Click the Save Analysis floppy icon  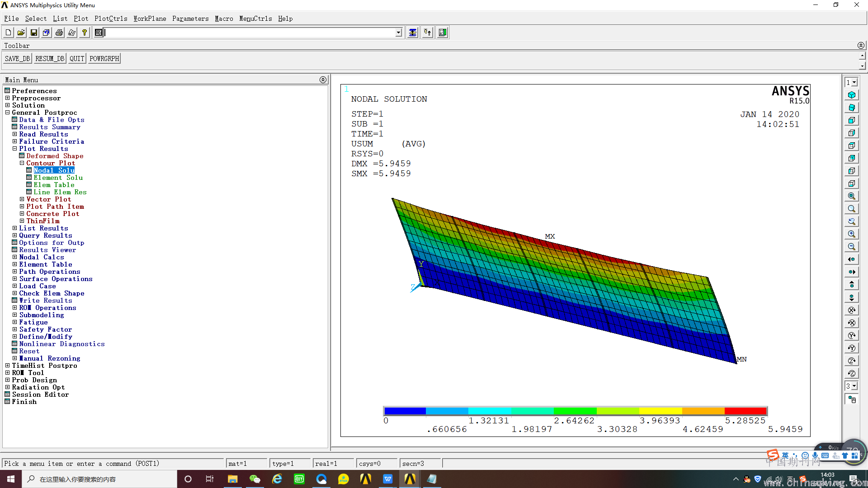coord(33,33)
